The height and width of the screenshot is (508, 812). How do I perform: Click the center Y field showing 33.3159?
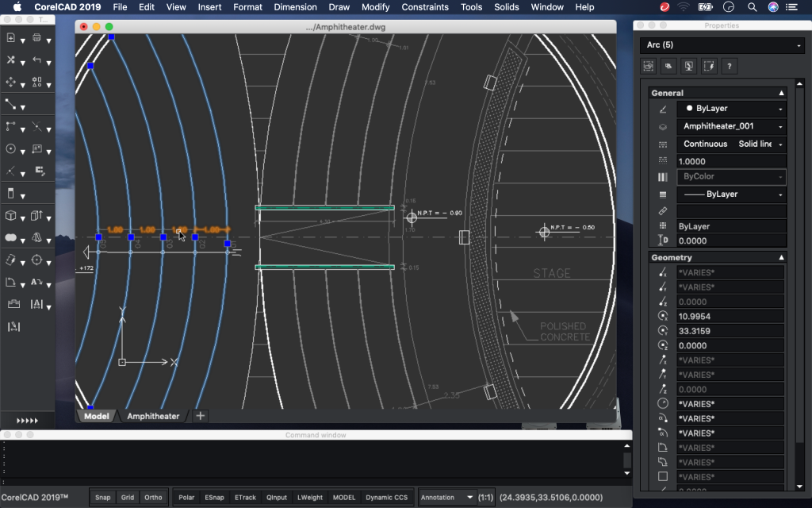click(730, 331)
